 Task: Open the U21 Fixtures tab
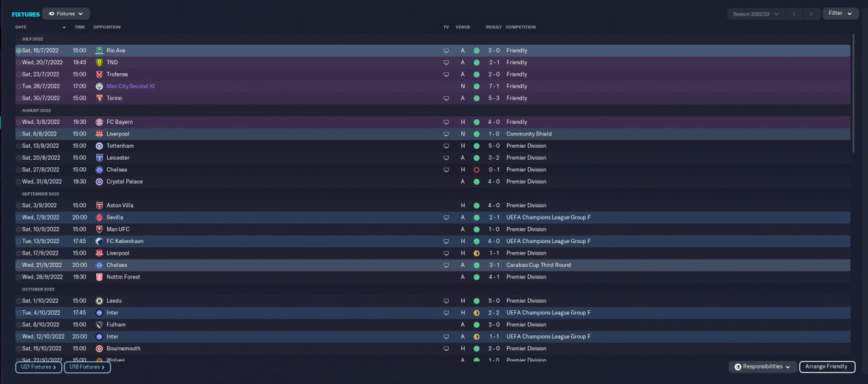(x=39, y=367)
